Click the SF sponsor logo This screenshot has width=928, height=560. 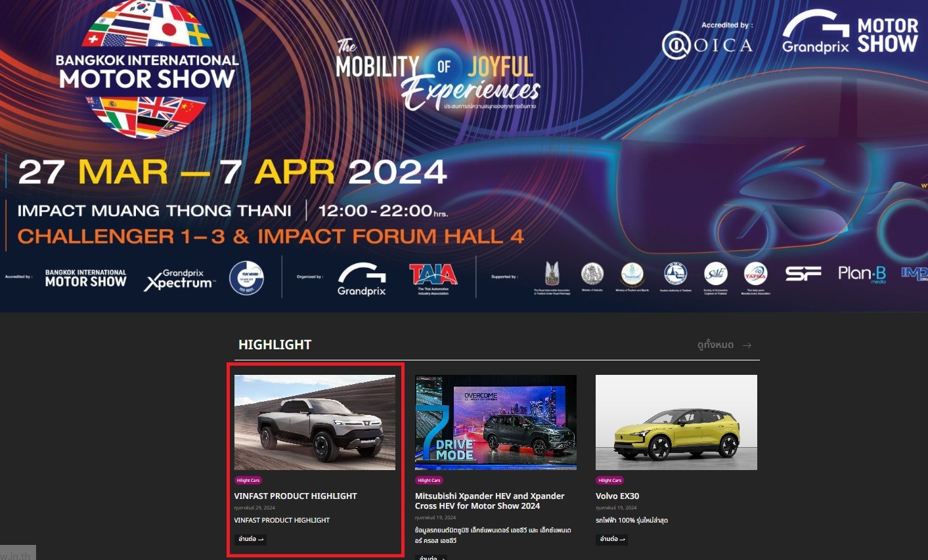click(x=803, y=274)
